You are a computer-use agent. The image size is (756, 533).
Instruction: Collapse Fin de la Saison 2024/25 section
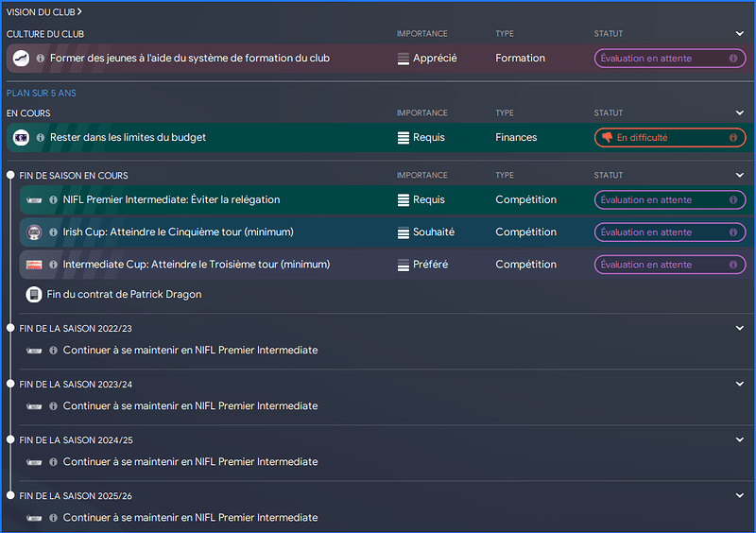(x=739, y=439)
